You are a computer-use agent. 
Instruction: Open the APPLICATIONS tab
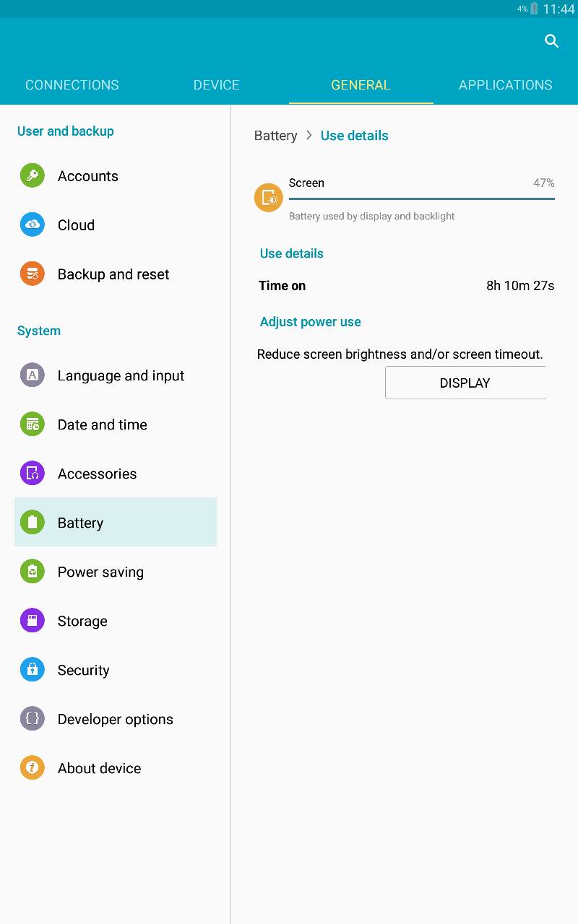tap(506, 84)
